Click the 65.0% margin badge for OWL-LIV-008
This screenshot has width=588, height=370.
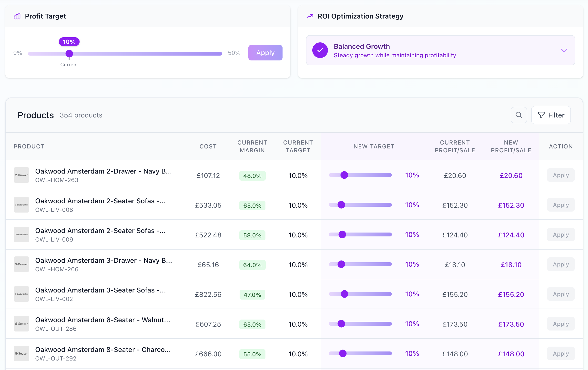pos(252,205)
